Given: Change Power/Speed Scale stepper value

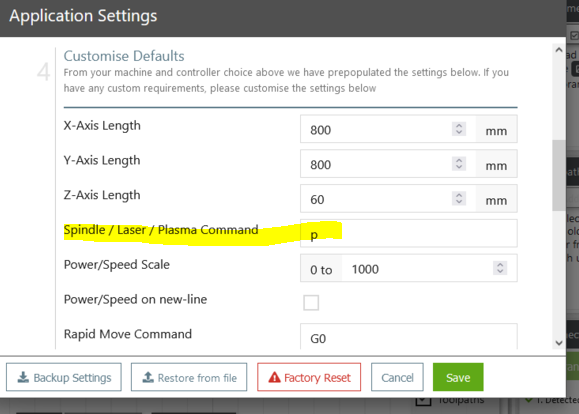Looking at the screenshot, I should coord(500,268).
